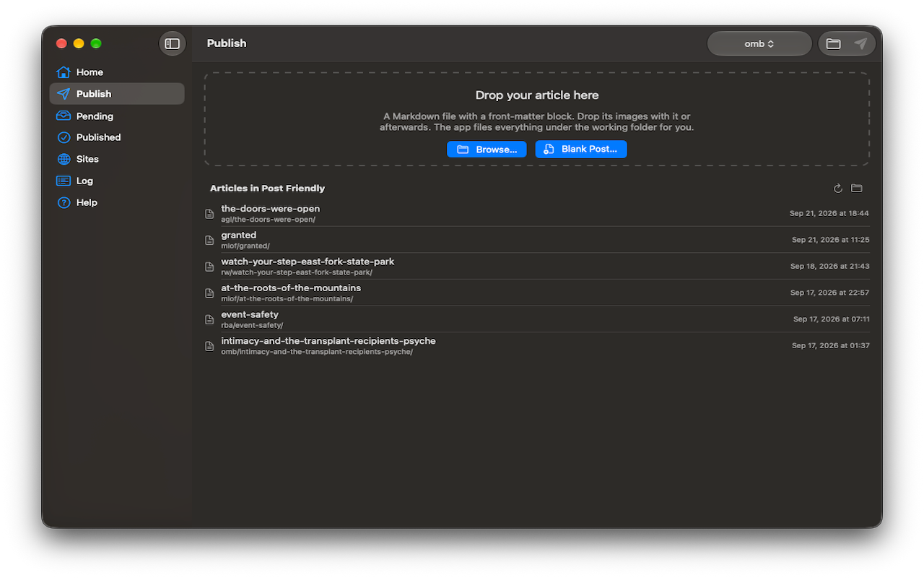Select the event-safety article title
Image resolution: width=924 pixels, height=578 pixels.
(250, 314)
